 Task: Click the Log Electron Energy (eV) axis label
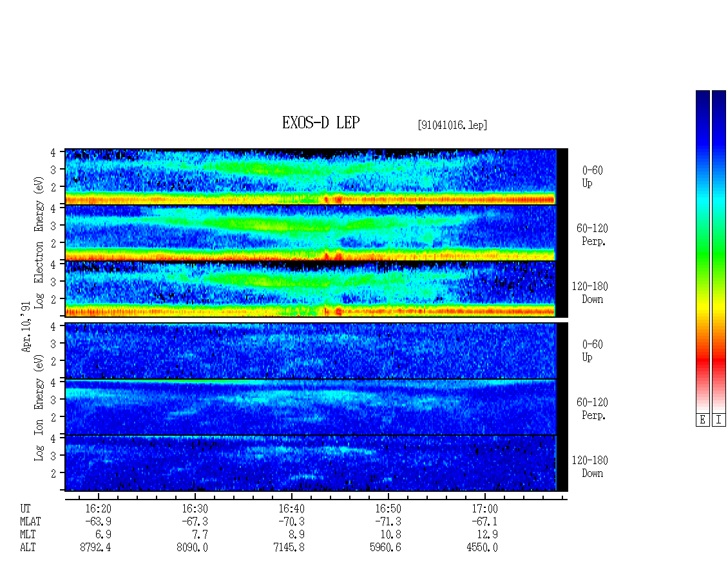click(x=39, y=242)
